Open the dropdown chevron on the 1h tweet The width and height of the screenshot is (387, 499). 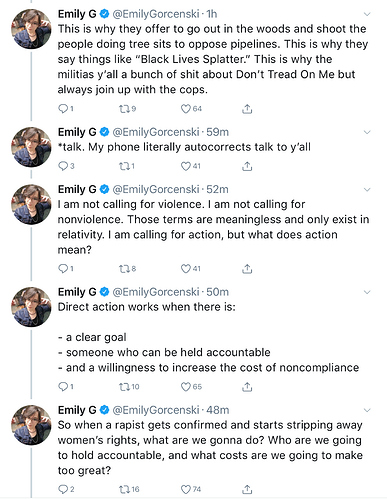(x=367, y=14)
